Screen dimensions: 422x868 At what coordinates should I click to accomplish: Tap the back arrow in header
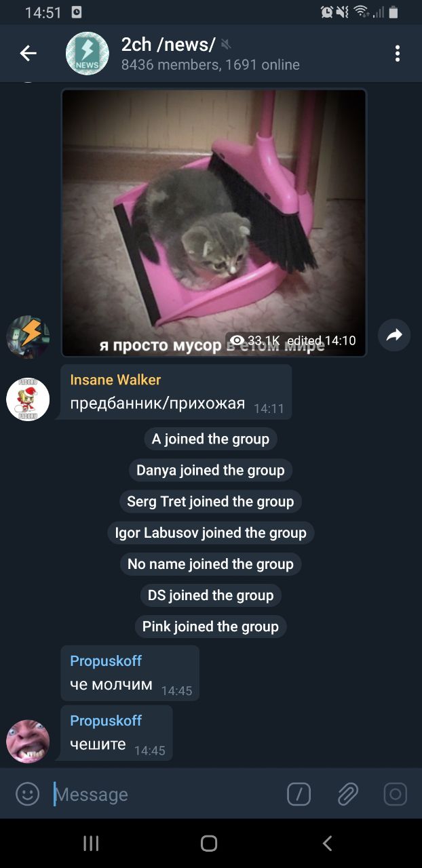pos(28,54)
